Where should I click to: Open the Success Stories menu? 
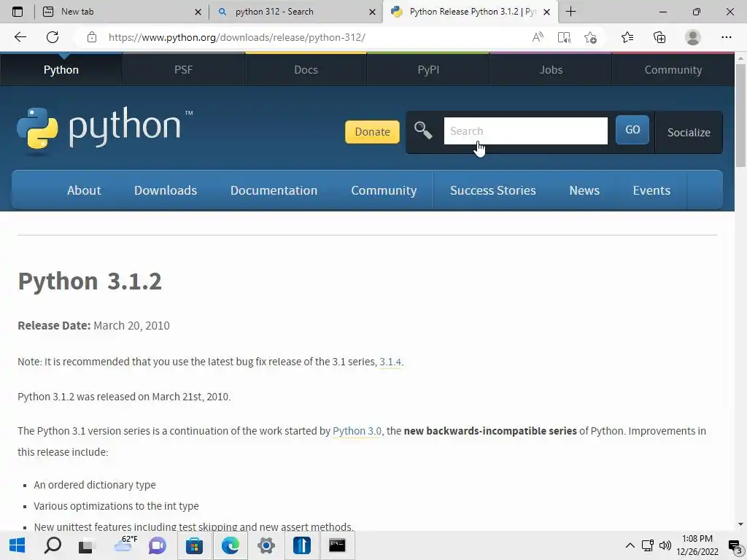pyautogui.click(x=492, y=190)
